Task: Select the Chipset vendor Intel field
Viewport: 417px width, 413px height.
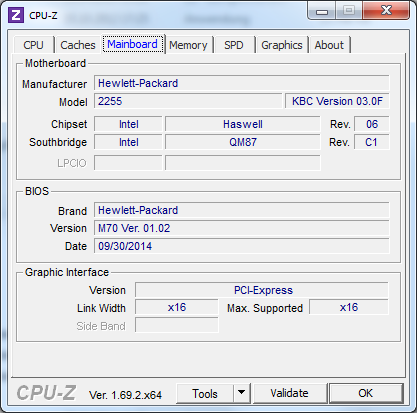Action: click(128, 124)
